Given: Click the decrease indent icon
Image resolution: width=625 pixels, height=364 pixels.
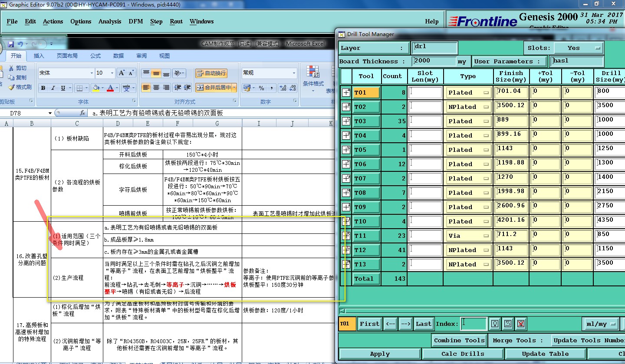Looking at the screenshot, I should [x=178, y=88].
